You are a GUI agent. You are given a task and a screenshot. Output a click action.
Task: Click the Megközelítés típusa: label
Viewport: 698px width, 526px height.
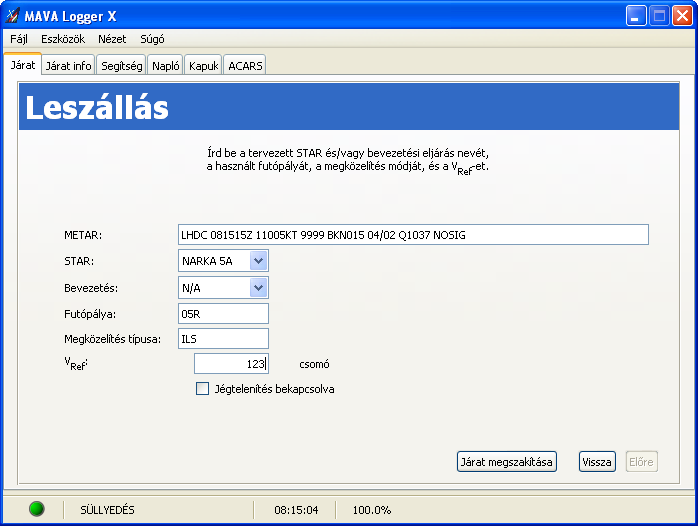point(113,339)
